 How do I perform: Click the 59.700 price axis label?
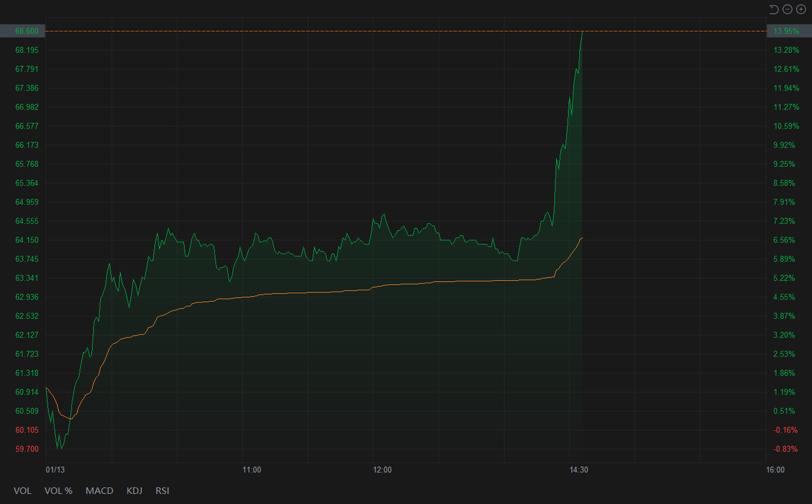pyautogui.click(x=26, y=449)
